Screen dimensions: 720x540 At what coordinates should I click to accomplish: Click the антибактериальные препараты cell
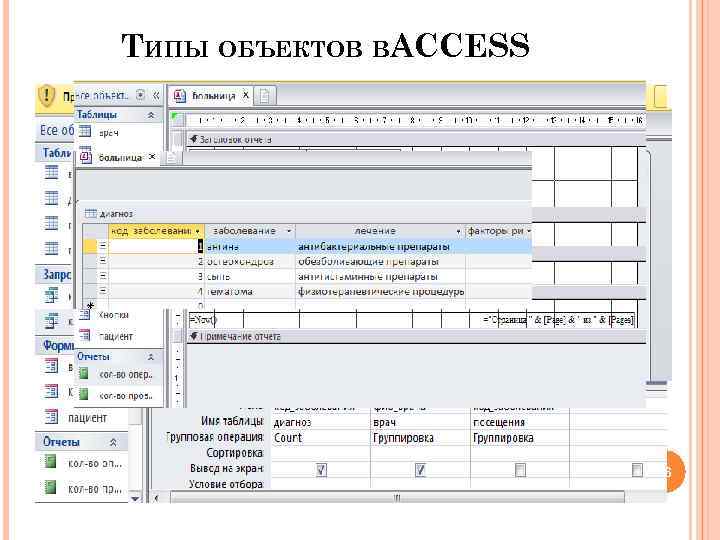[x=380, y=247]
